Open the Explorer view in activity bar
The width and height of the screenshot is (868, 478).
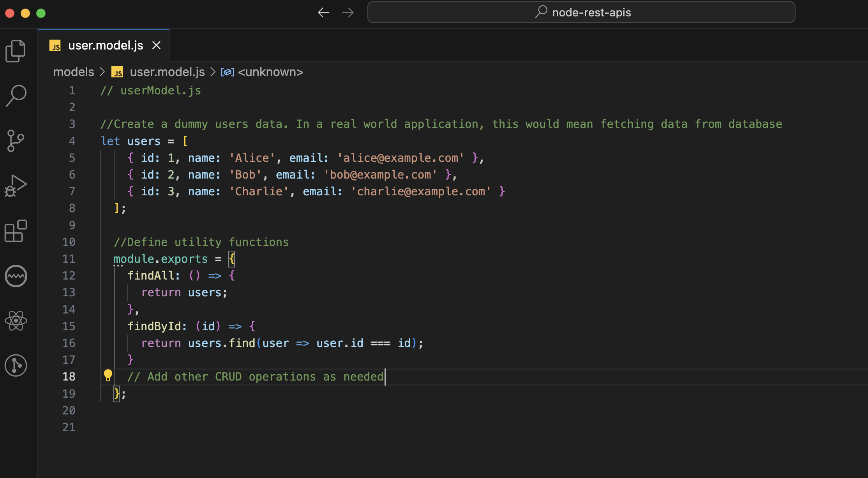pos(16,51)
